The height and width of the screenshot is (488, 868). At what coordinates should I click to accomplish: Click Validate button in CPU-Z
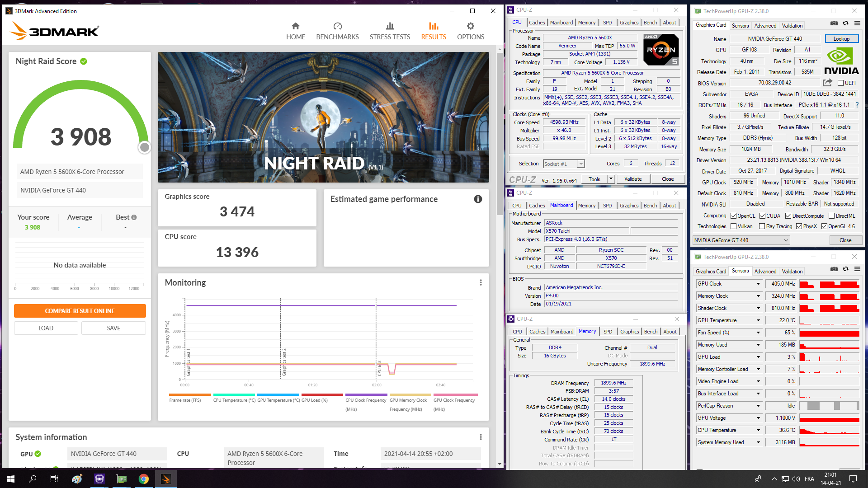[x=633, y=179]
